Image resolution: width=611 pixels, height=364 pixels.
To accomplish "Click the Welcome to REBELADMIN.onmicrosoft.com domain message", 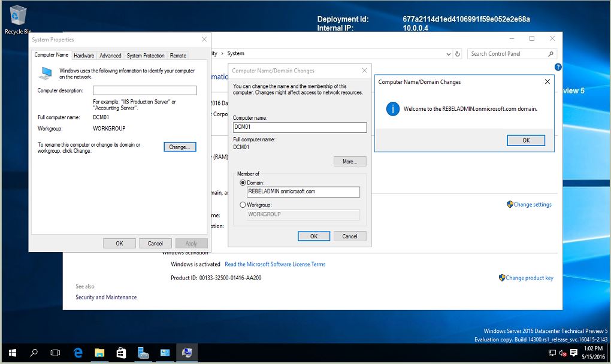I will point(470,109).
